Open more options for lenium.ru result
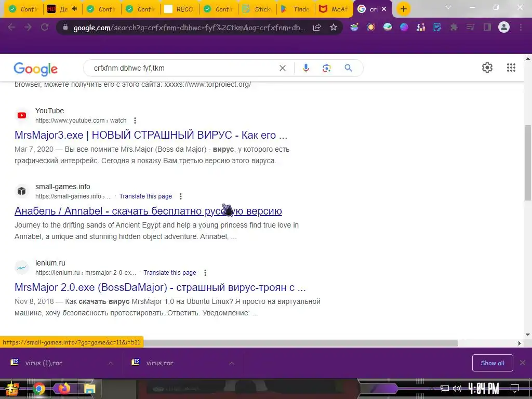 coord(205,273)
